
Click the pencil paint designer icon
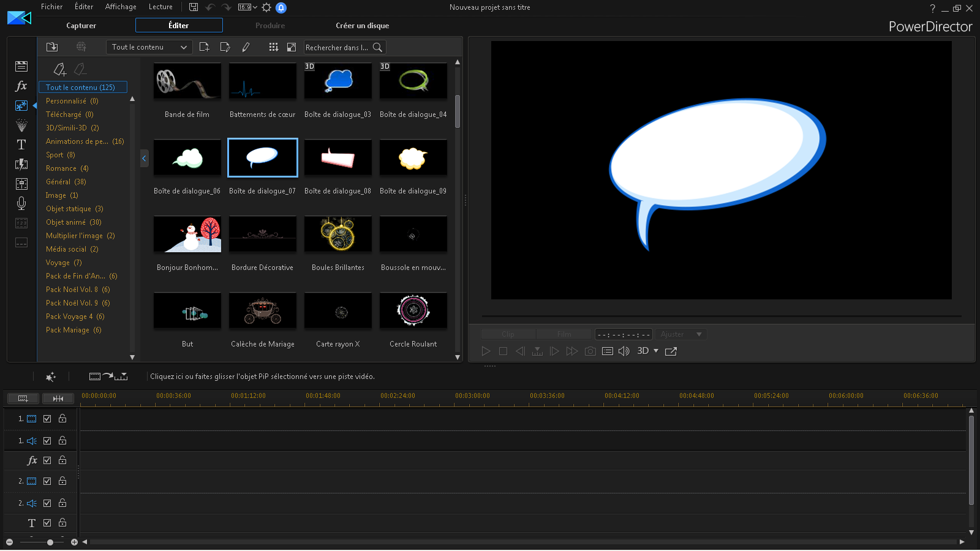[x=246, y=47]
